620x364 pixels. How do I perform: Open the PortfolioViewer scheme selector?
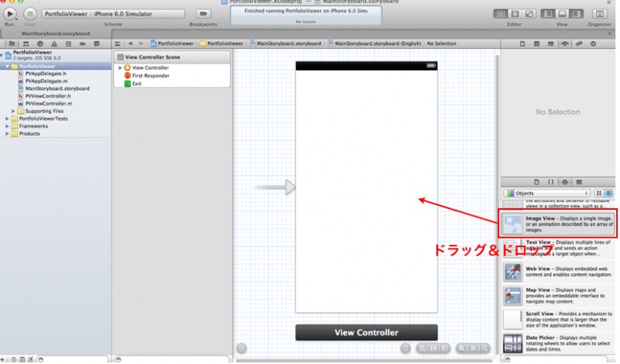pyautogui.click(x=112, y=14)
